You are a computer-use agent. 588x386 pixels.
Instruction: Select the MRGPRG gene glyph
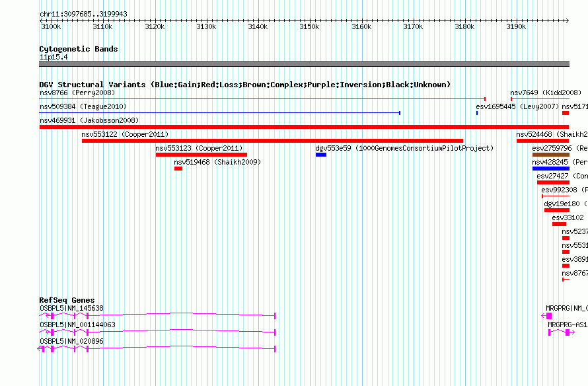[x=547, y=316]
